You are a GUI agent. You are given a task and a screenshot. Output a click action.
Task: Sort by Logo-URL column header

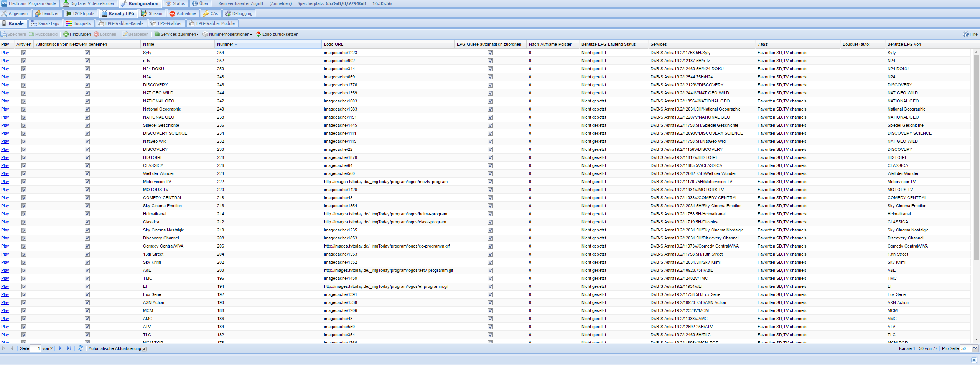[x=388, y=44]
